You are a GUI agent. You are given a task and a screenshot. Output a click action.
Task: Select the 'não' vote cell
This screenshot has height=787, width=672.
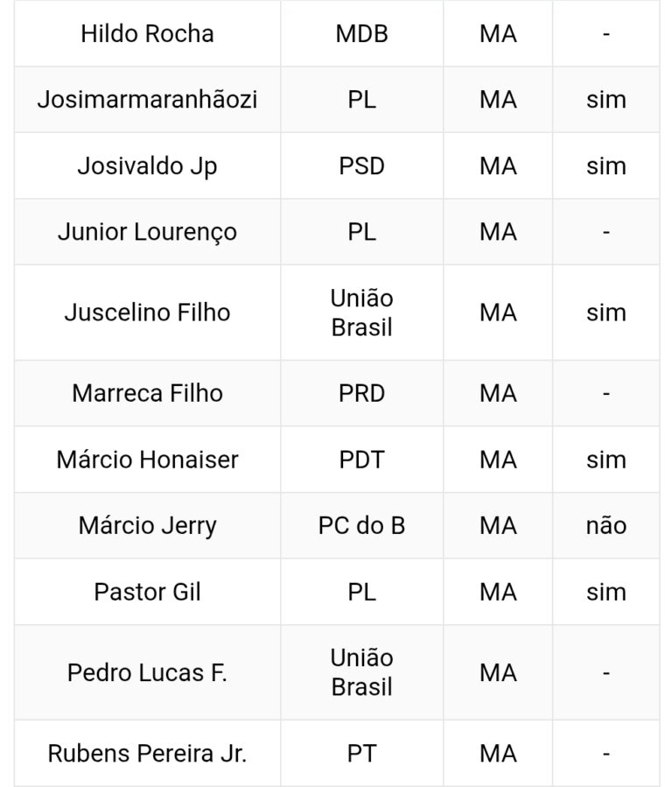click(x=605, y=525)
